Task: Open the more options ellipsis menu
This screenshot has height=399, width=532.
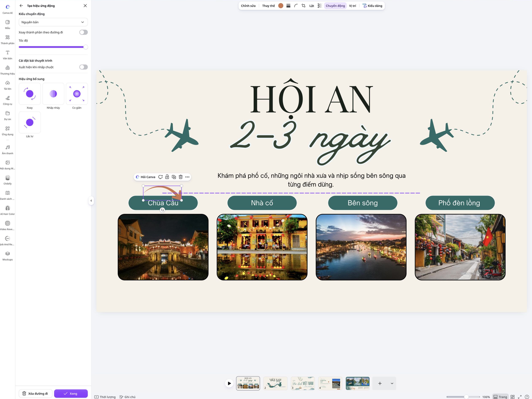Action: coord(187,177)
